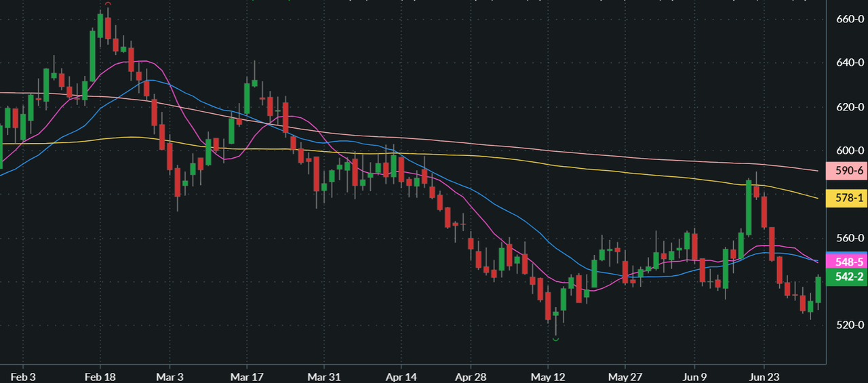Click the 600-0 price axis label
Screen dimensions: 868x383
[x=850, y=150]
